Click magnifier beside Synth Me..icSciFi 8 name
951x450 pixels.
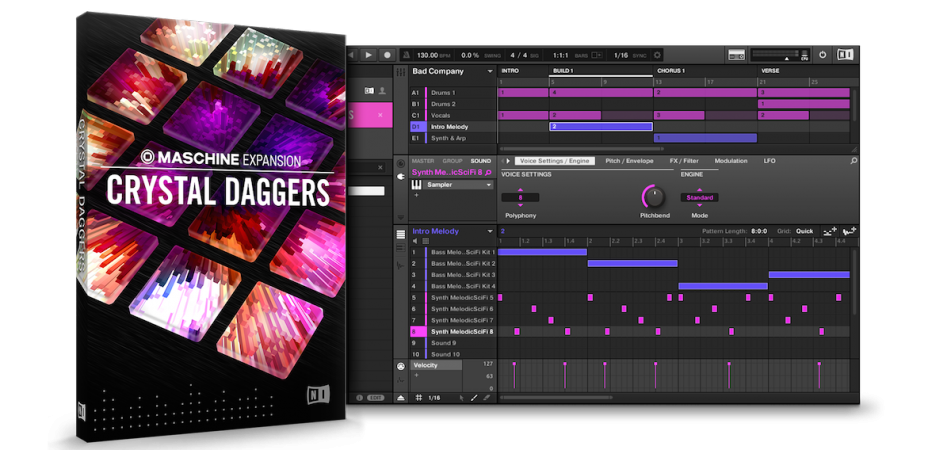(x=489, y=173)
